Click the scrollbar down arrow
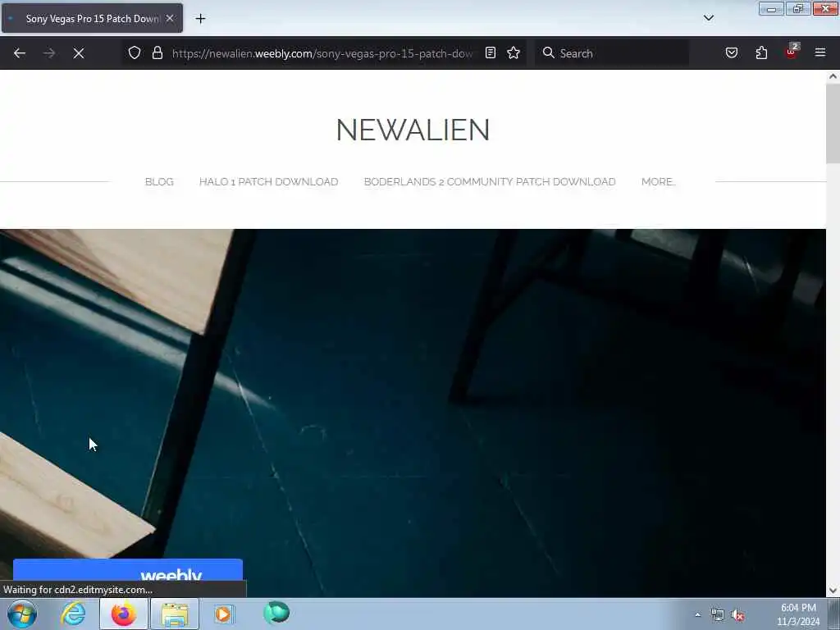The height and width of the screenshot is (630, 840). (833, 591)
